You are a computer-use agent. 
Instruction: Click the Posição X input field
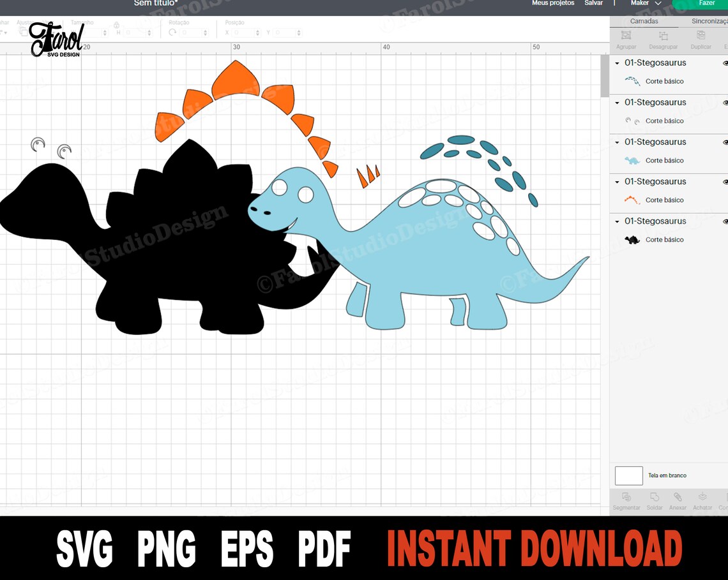pos(244,33)
